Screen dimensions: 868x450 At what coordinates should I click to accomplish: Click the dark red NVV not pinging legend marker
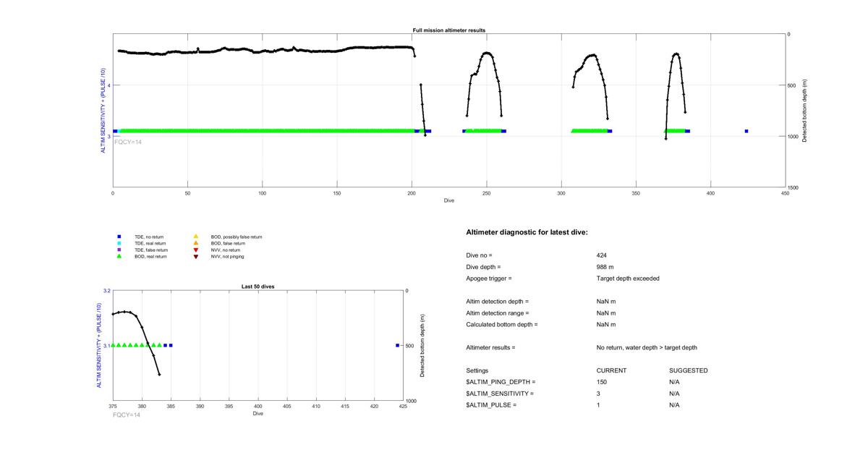pos(195,256)
